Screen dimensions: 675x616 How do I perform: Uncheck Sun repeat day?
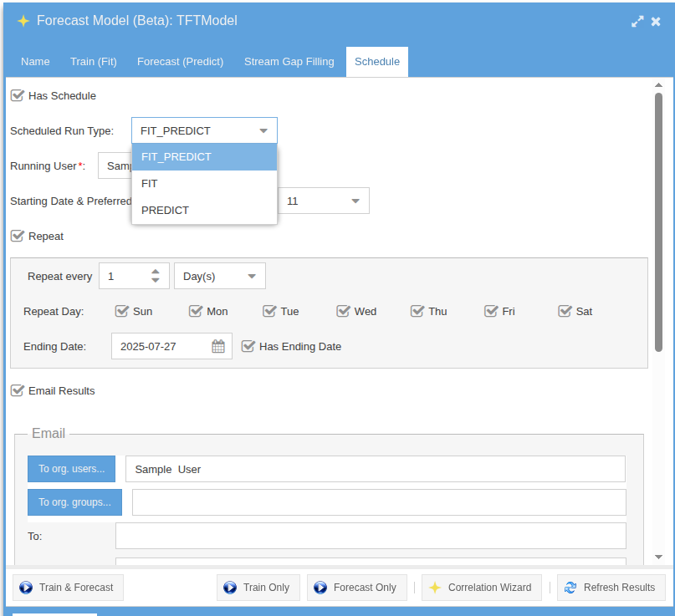pyautogui.click(x=122, y=311)
